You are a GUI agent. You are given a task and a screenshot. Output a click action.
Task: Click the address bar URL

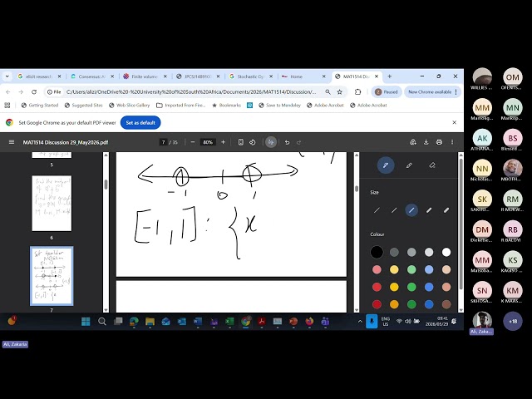coord(191,92)
